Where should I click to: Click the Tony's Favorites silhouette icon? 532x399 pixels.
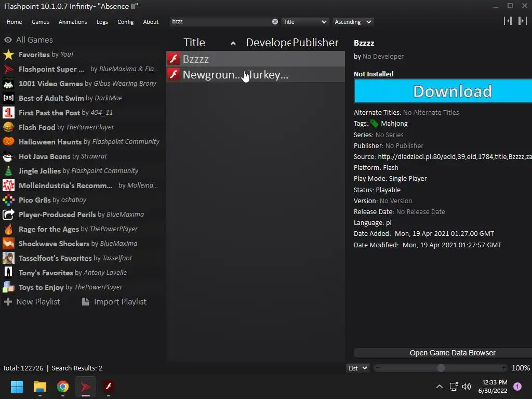coord(8,273)
